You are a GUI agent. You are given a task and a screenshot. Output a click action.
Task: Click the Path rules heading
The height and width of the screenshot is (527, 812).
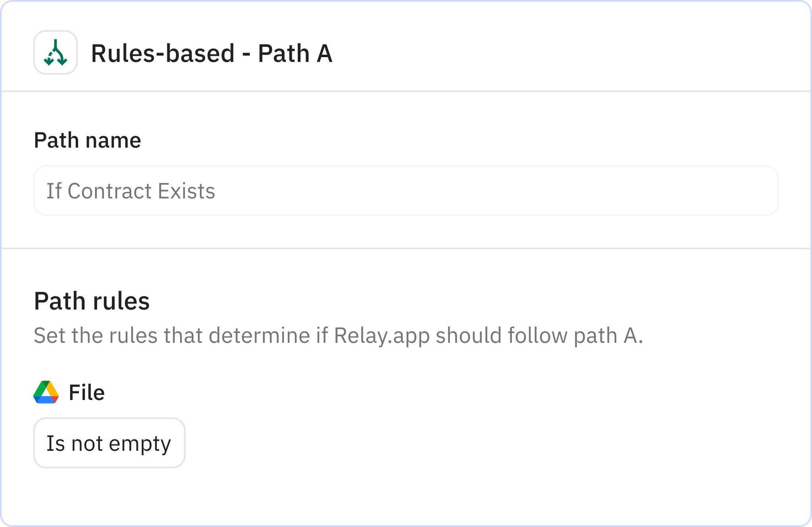pyautogui.click(x=92, y=300)
